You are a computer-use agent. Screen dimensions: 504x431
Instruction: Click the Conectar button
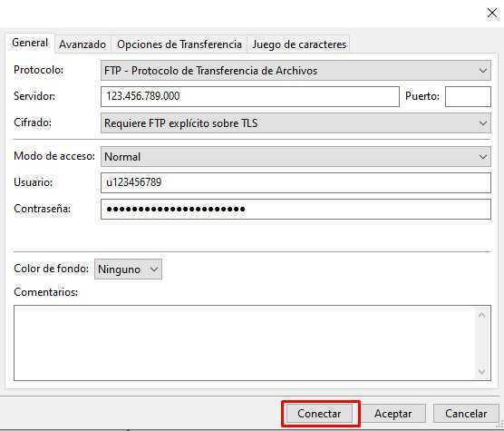(x=319, y=414)
